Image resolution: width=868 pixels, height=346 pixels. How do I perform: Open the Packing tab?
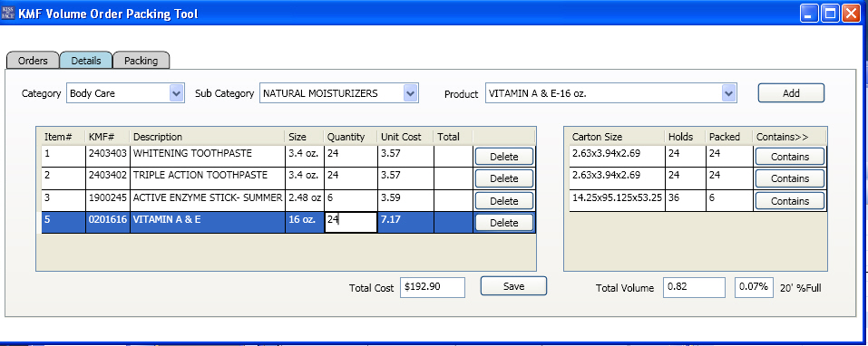pyautogui.click(x=141, y=61)
